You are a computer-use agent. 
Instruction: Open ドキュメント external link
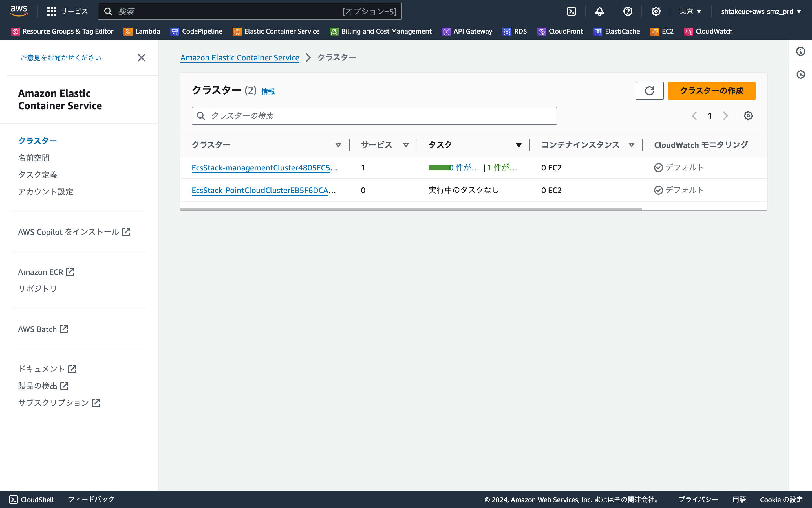47,369
